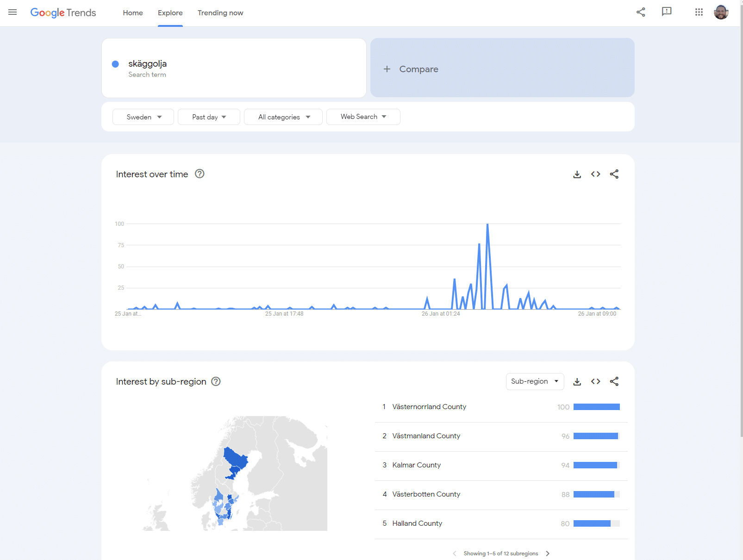
Task: Click the Halland County interest bar
Action: click(x=597, y=523)
